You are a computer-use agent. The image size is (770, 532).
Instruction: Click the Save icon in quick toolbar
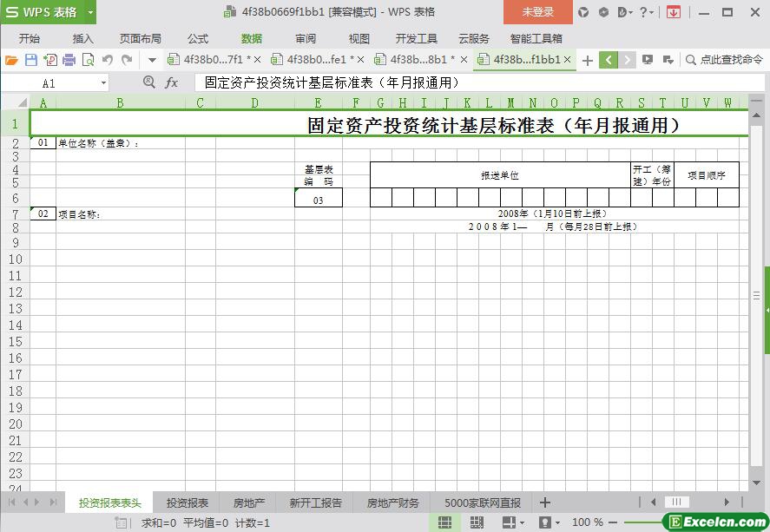coord(31,60)
